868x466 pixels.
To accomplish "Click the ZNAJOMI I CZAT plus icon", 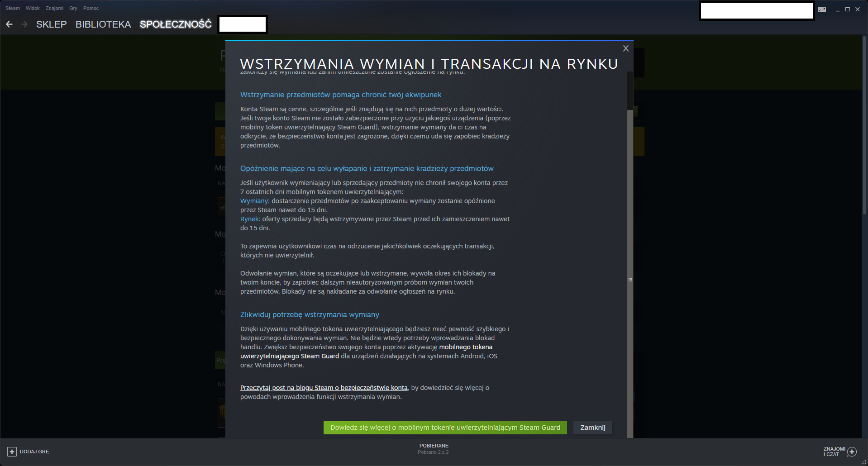I will (x=852, y=452).
